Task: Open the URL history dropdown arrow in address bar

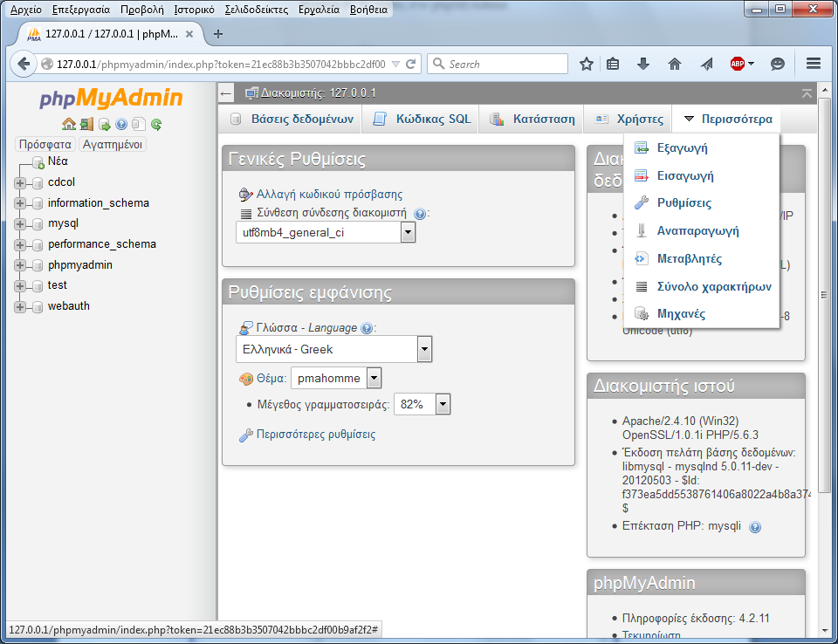Action: coord(396,64)
